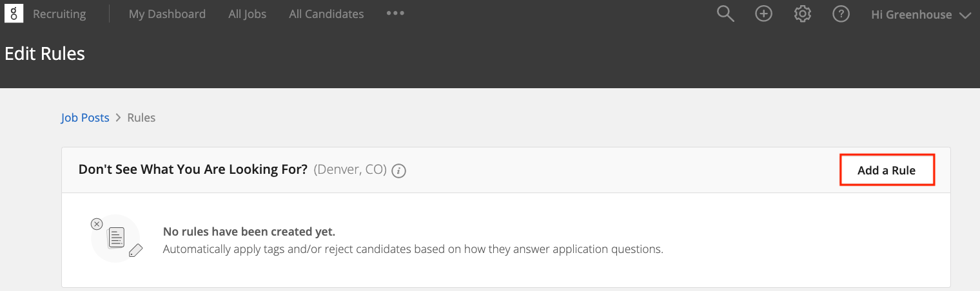Open the Hi Greenhouse user dropdown
This screenshot has width=980, height=291.
point(921,14)
